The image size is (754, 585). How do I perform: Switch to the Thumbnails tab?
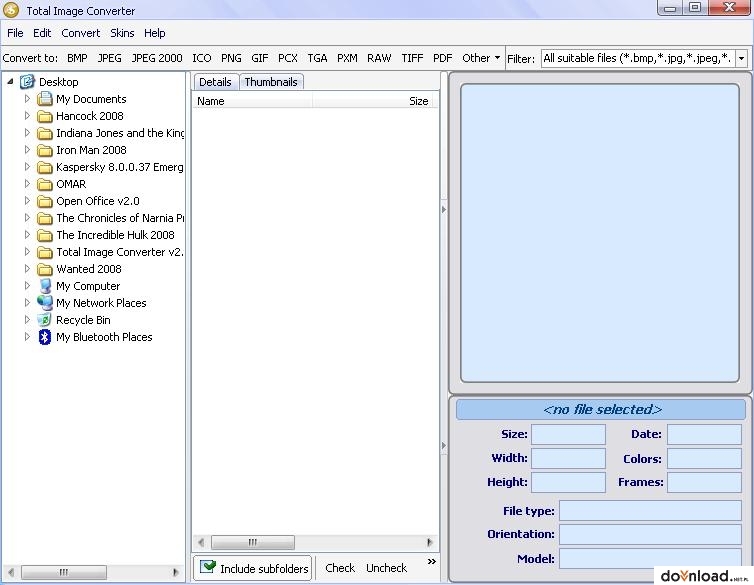(x=271, y=82)
